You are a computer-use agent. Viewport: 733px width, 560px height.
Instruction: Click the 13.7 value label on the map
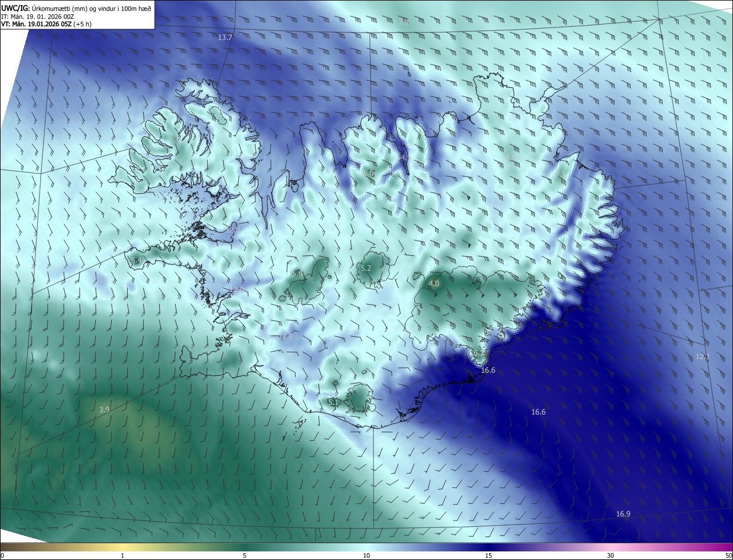(226, 37)
